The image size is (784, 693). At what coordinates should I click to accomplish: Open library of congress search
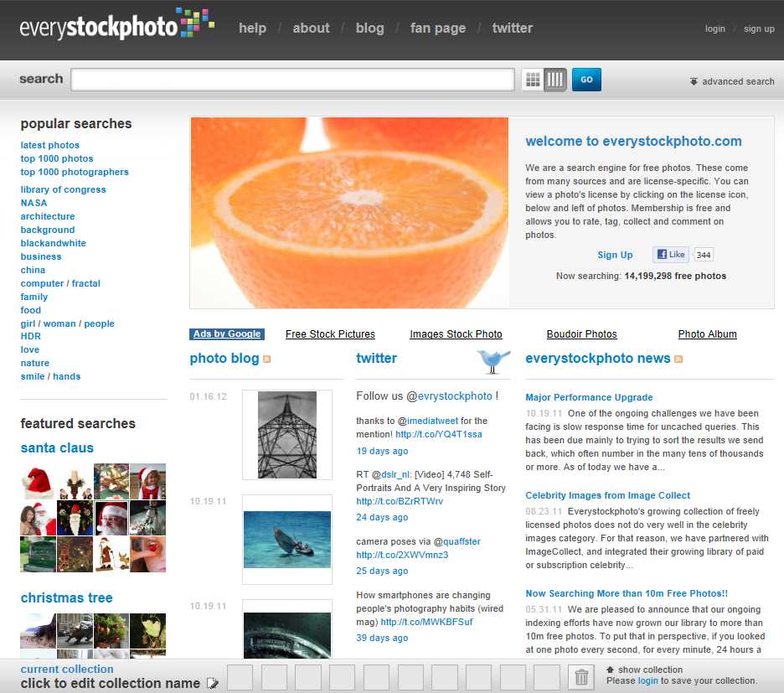coord(63,189)
